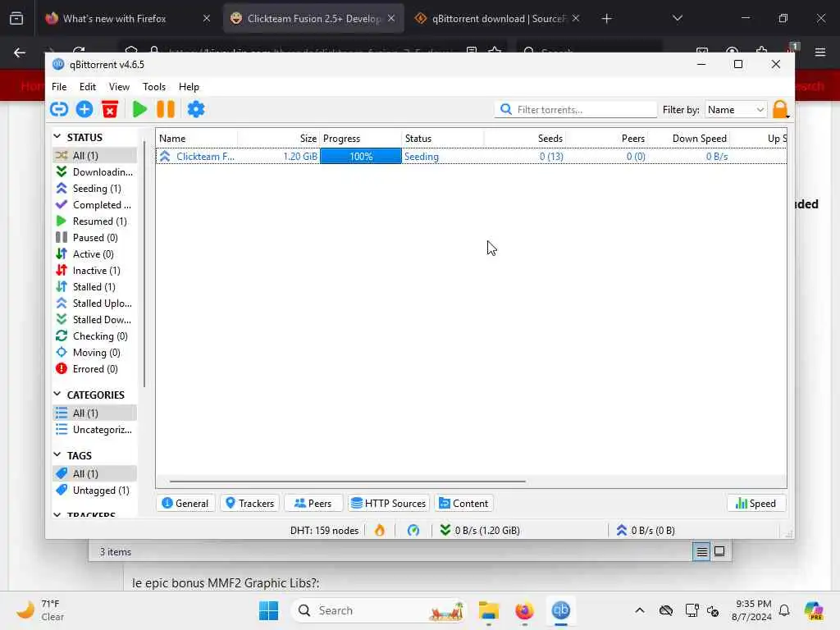Switch to the Content tab
The width and height of the screenshot is (840, 630).
(x=464, y=504)
